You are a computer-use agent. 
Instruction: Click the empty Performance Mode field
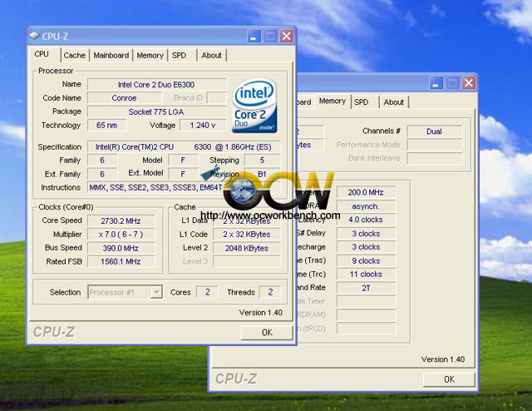[x=435, y=145]
